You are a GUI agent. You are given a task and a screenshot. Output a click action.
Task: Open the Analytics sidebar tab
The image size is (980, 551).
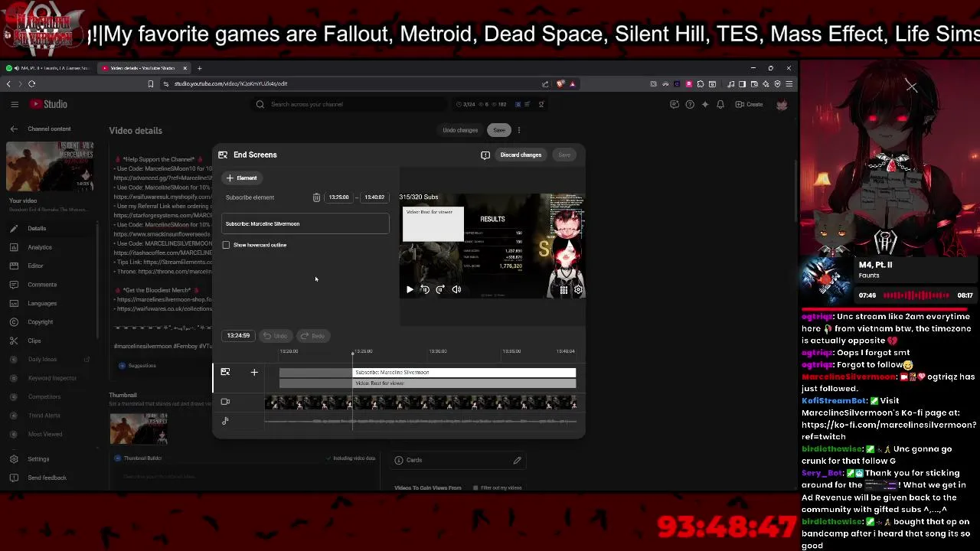point(49,247)
